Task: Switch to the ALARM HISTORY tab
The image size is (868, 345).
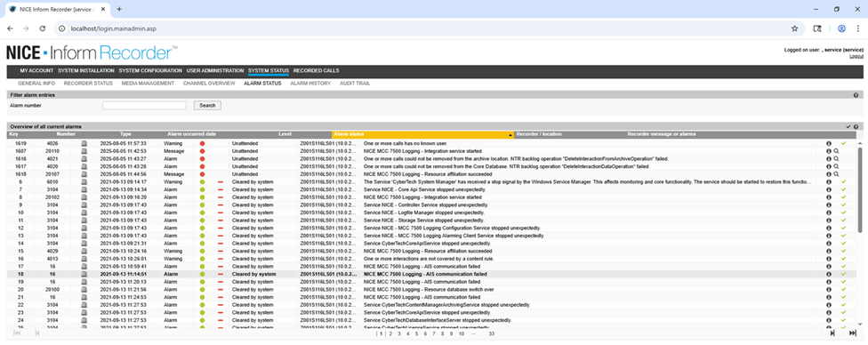Action: coord(310,84)
